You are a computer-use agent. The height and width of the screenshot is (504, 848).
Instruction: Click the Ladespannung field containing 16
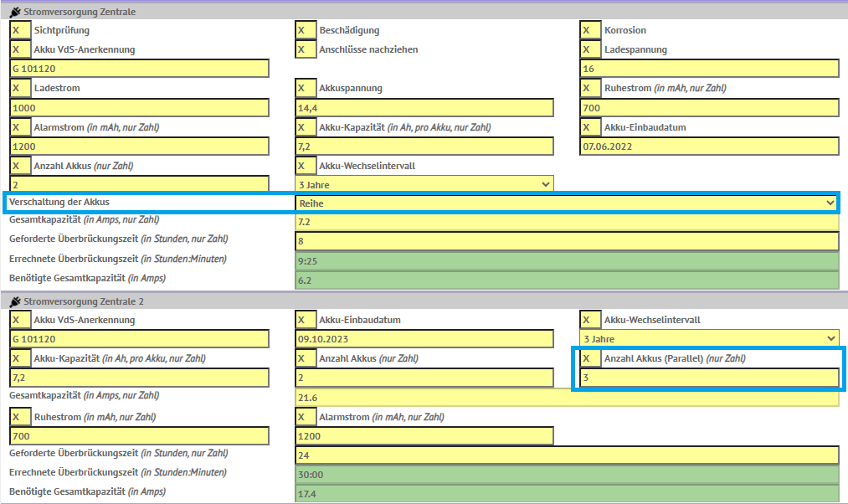710,69
